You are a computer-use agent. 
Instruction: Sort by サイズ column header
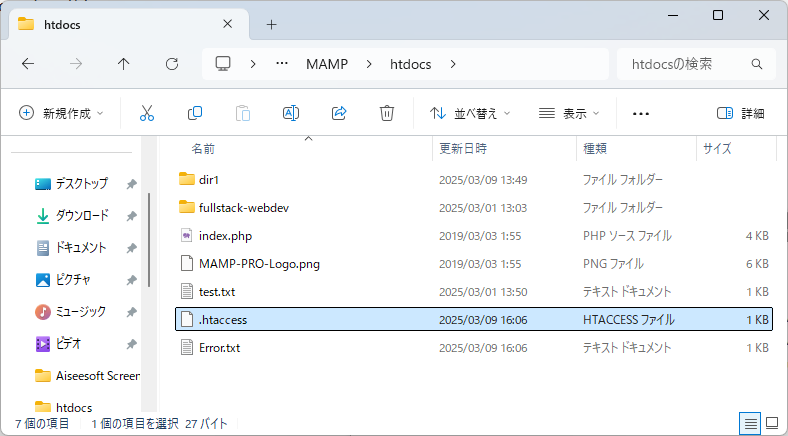tap(717, 149)
